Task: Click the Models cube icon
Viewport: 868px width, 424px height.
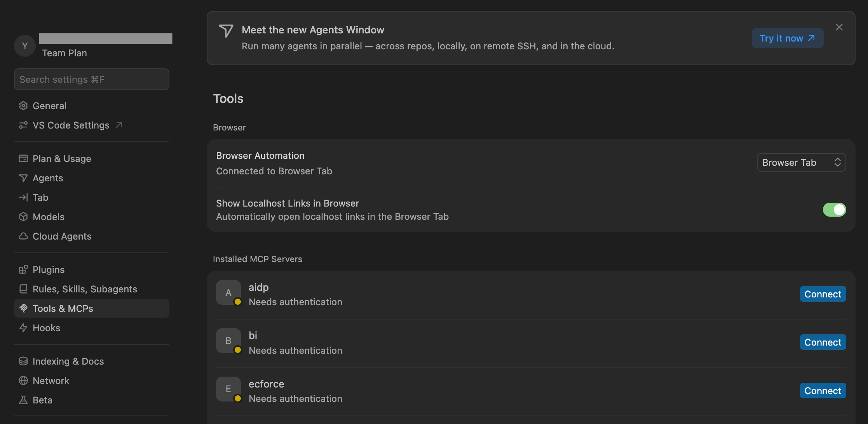Action: 23,217
